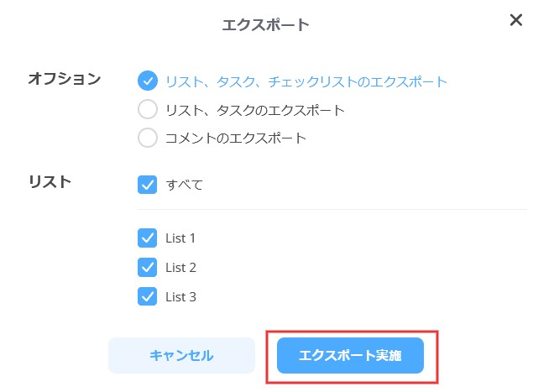Click the List 3 label text

point(180,296)
